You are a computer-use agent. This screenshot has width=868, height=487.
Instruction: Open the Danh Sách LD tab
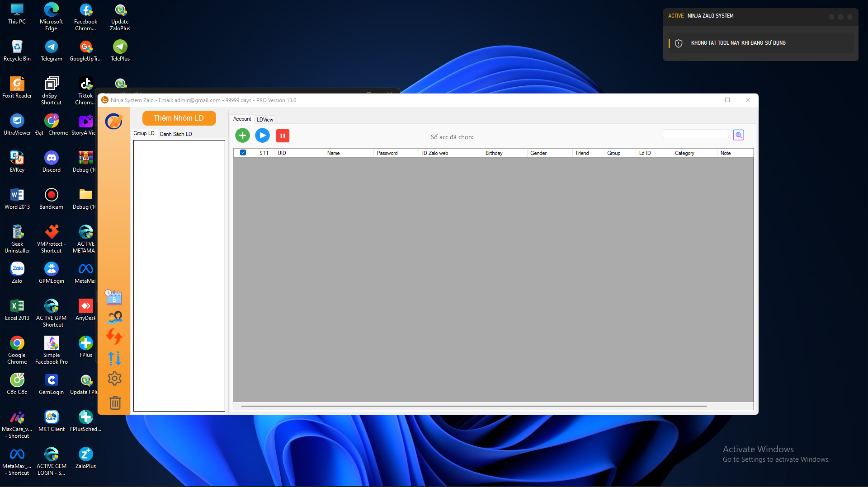[176, 134]
